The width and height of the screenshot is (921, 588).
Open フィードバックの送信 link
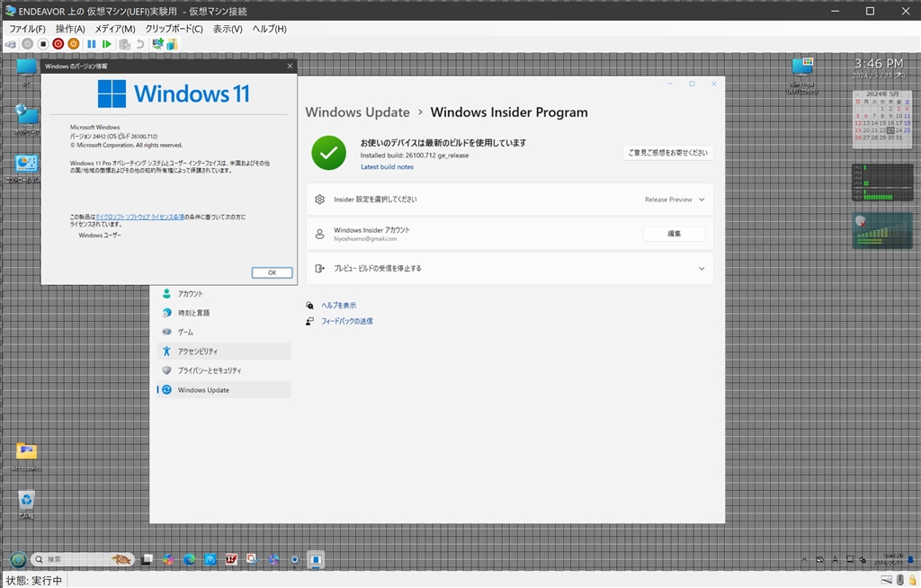point(346,321)
